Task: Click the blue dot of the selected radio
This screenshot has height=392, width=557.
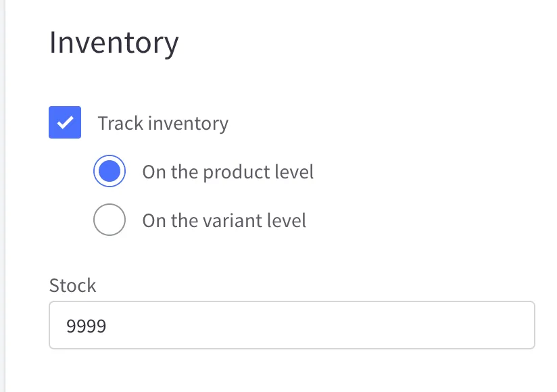Action: click(x=110, y=172)
